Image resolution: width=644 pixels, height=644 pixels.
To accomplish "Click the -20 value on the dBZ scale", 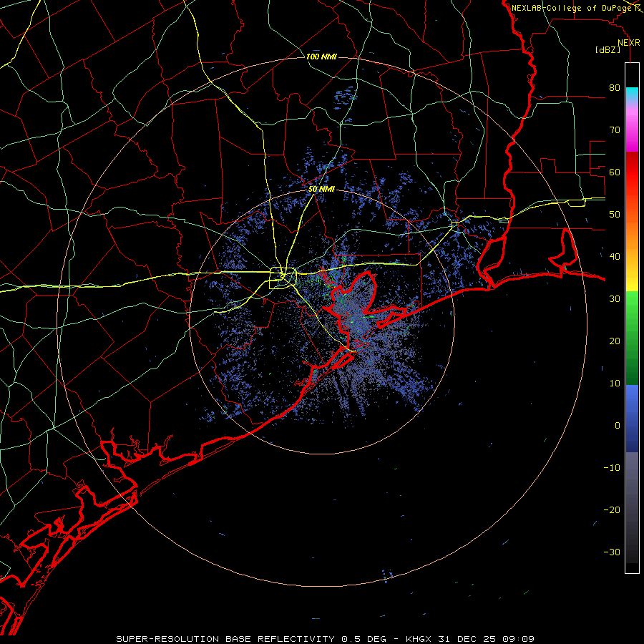I will (x=612, y=509).
